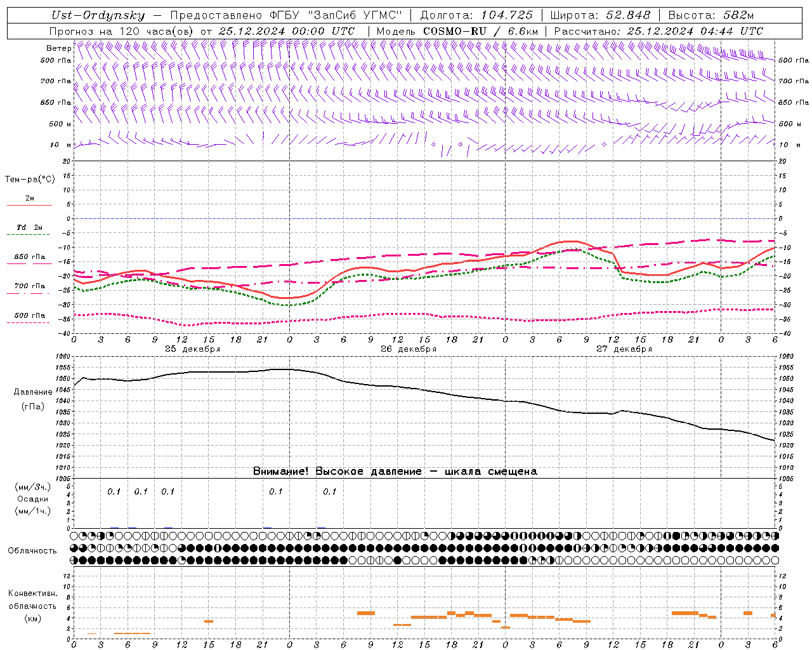Click the (мм/3ч.) precipitation unit label

[x=33, y=487]
